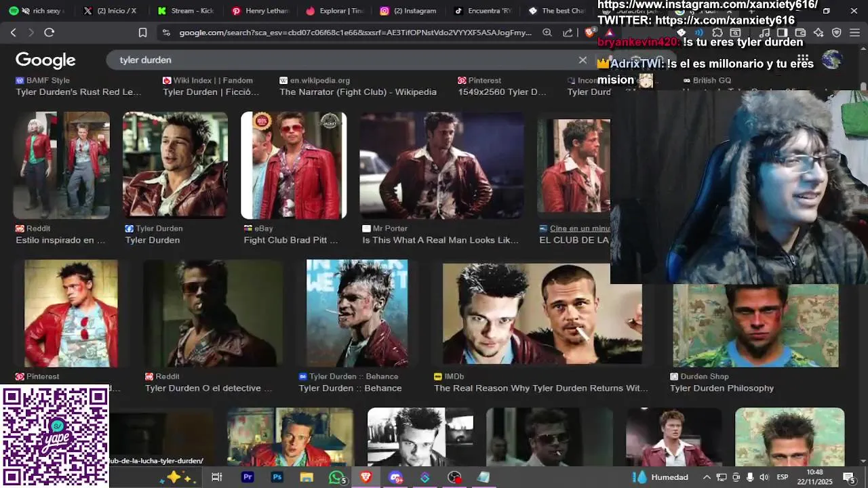The height and width of the screenshot is (488, 868).
Task: Open the Brave Wallet icon
Action: [x=800, y=33]
